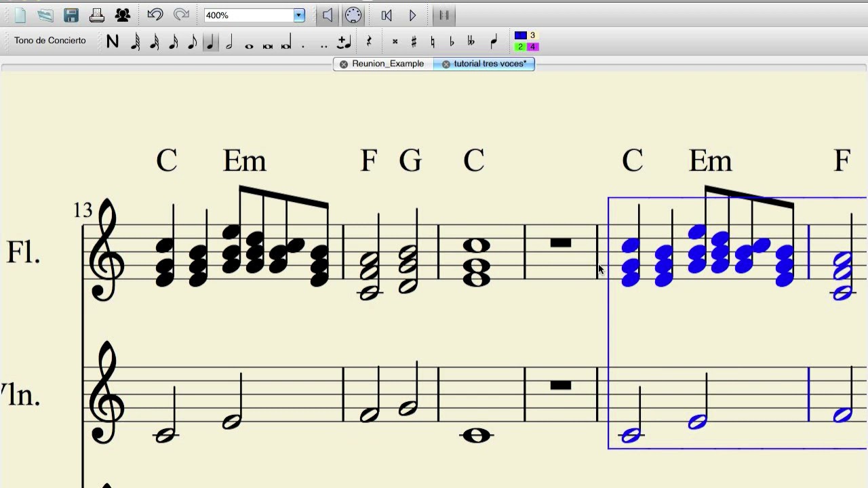Screen dimensions: 868x488
Task: Create a new score with the blank page icon
Action: click(x=20, y=15)
